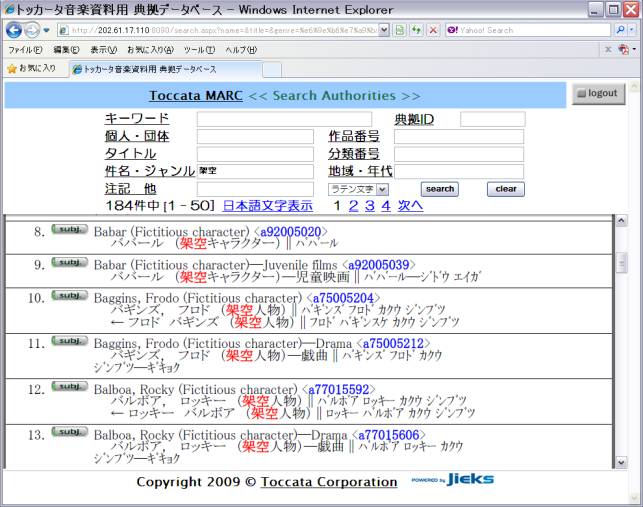Open authority record a77015592
Screen dimensions: 643x507
pos(339,389)
